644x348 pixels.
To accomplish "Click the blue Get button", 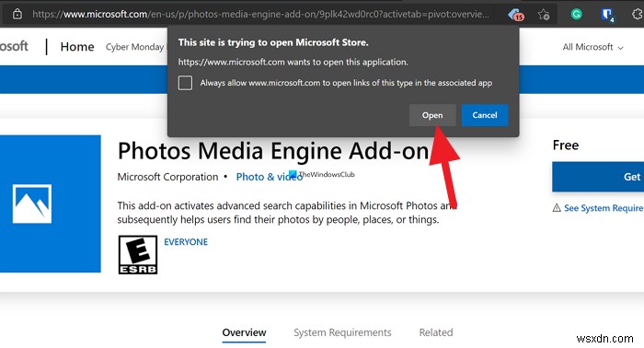I will [598, 177].
